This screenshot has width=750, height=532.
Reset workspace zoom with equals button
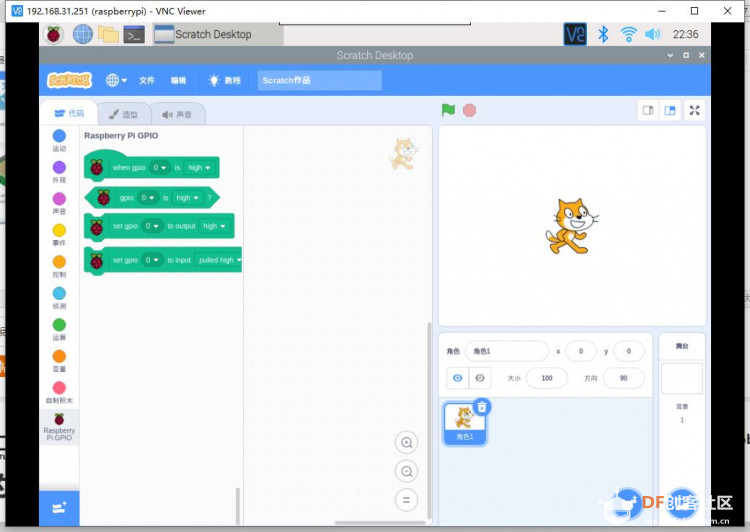click(x=407, y=500)
